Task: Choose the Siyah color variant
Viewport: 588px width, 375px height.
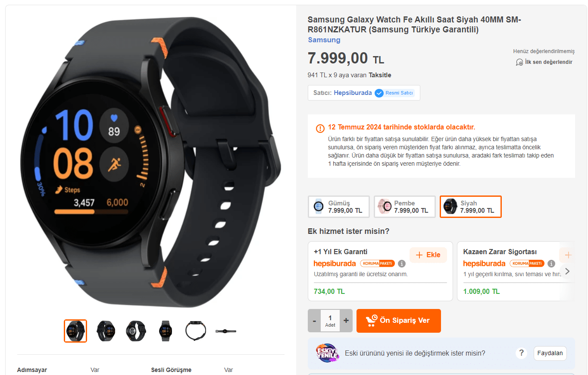Action: pyautogui.click(x=471, y=207)
